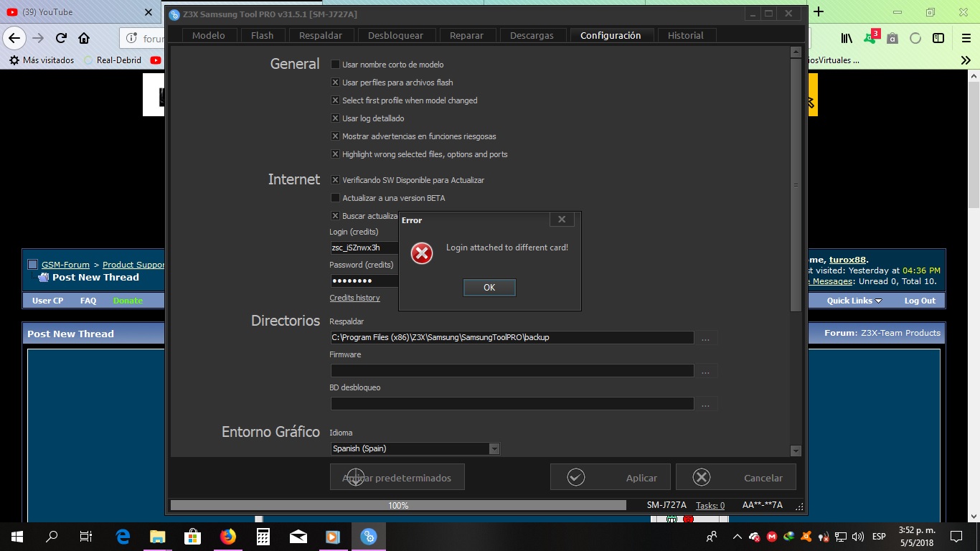980x551 pixels.
Task: Expand Quick Links menu on the forum
Action: click(854, 301)
